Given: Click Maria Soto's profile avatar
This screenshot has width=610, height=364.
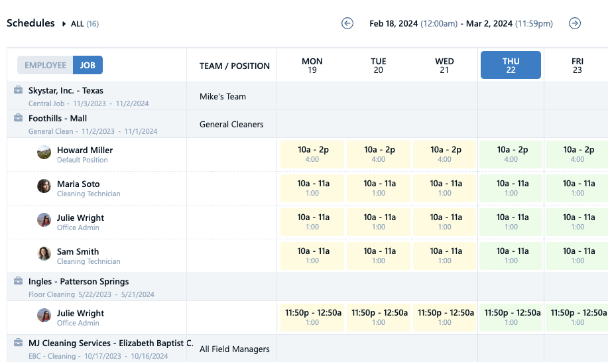Looking at the screenshot, I should click(44, 186).
